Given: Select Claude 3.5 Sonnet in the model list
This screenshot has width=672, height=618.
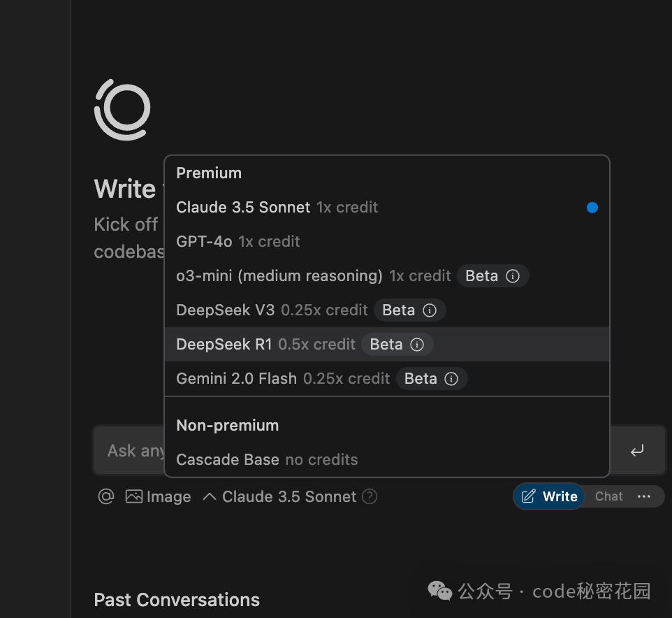Looking at the screenshot, I should [x=243, y=208].
